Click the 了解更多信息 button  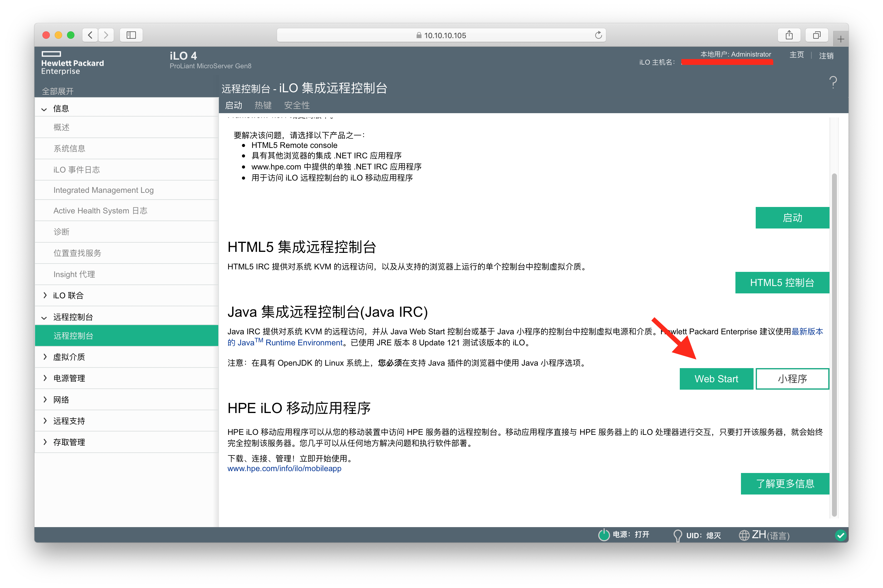785,484
